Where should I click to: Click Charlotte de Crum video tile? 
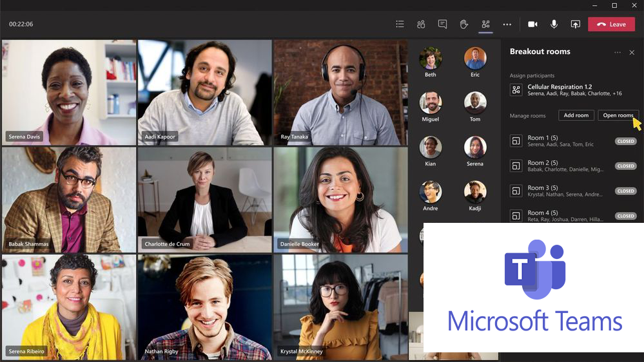(x=205, y=200)
